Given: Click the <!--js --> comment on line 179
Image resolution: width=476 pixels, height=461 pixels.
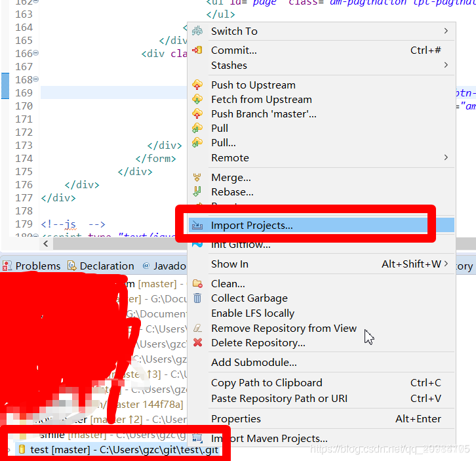Looking at the screenshot, I should (x=73, y=224).
